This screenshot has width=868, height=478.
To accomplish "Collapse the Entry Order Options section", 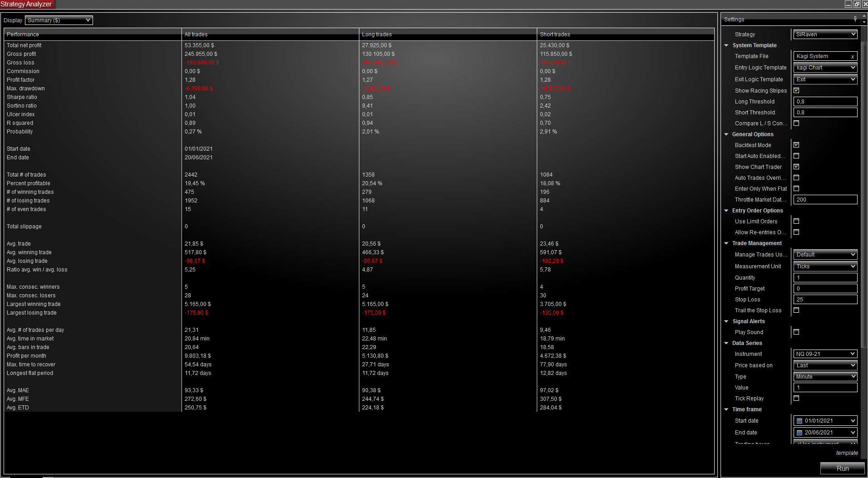I will pos(726,211).
